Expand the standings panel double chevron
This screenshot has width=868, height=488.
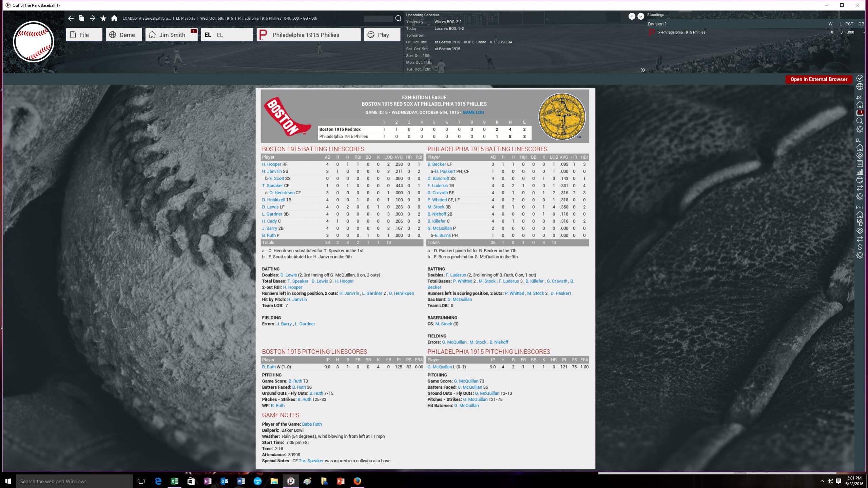coord(643,70)
